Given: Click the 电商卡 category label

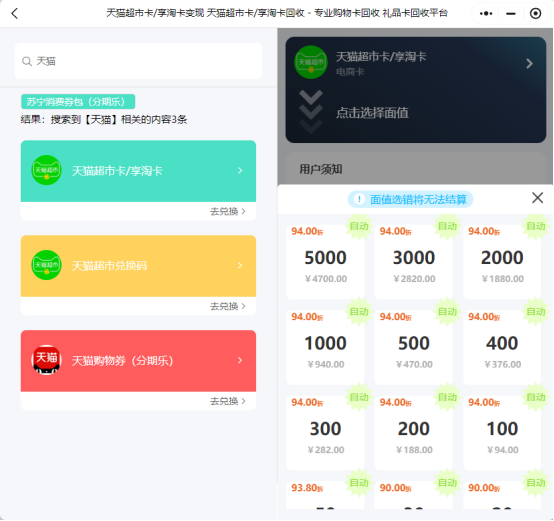Looking at the screenshot, I should pyautogui.click(x=350, y=72).
